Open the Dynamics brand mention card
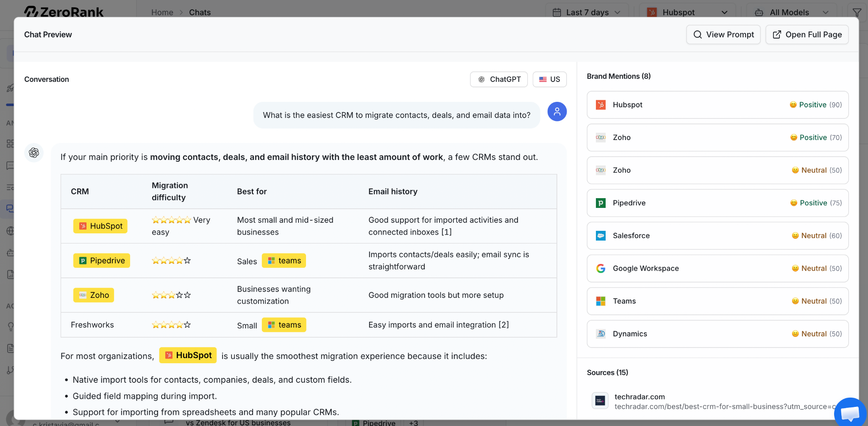Image resolution: width=868 pixels, height=426 pixels. point(718,334)
